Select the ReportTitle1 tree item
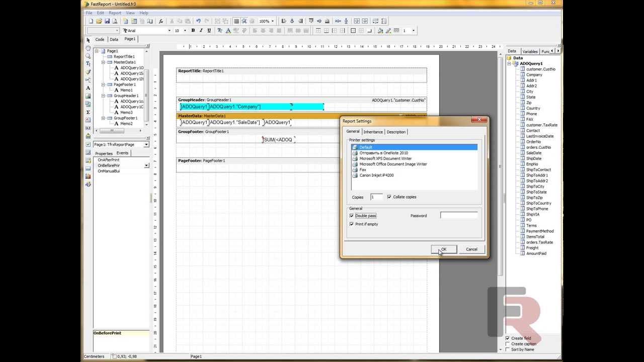This screenshot has width=644, height=362. (x=124, y=57)
